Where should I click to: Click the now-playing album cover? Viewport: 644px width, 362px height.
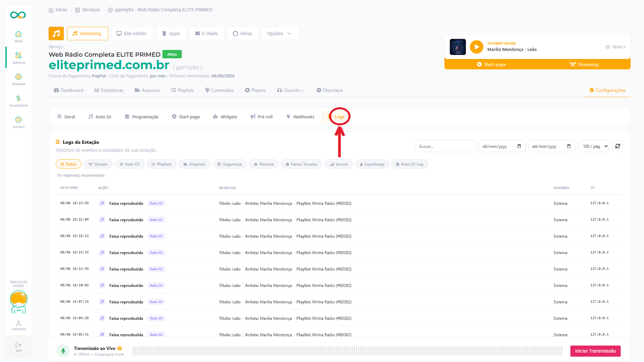(x=458, y=47)
